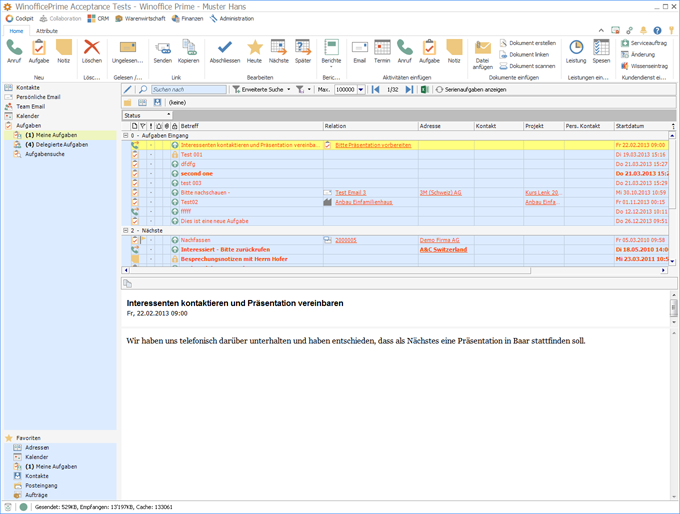The width and height of the screenshot is (680, 514).
Task: Click the search magnifier icon
Action: pyautogui.click(x=143, y=89)
